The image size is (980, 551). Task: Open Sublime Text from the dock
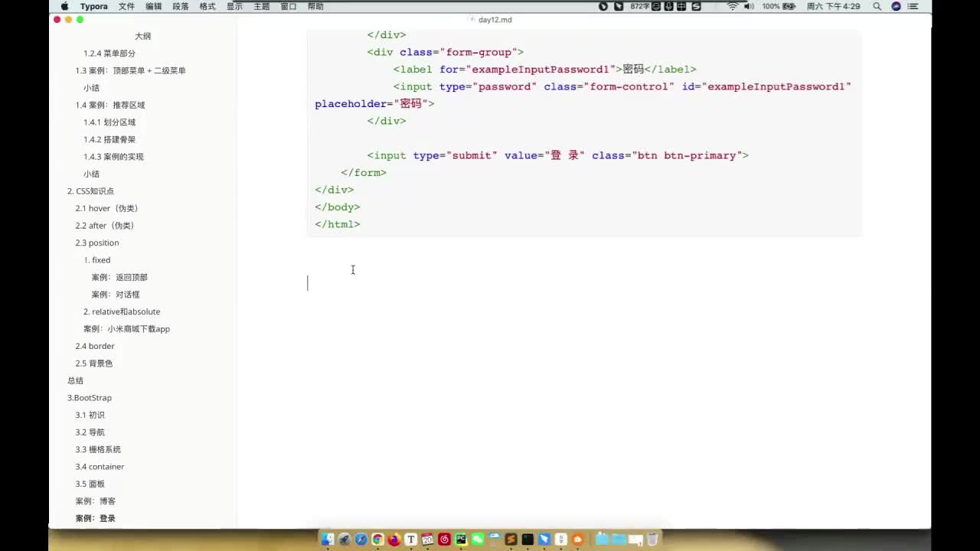click(x=511, y=540)
